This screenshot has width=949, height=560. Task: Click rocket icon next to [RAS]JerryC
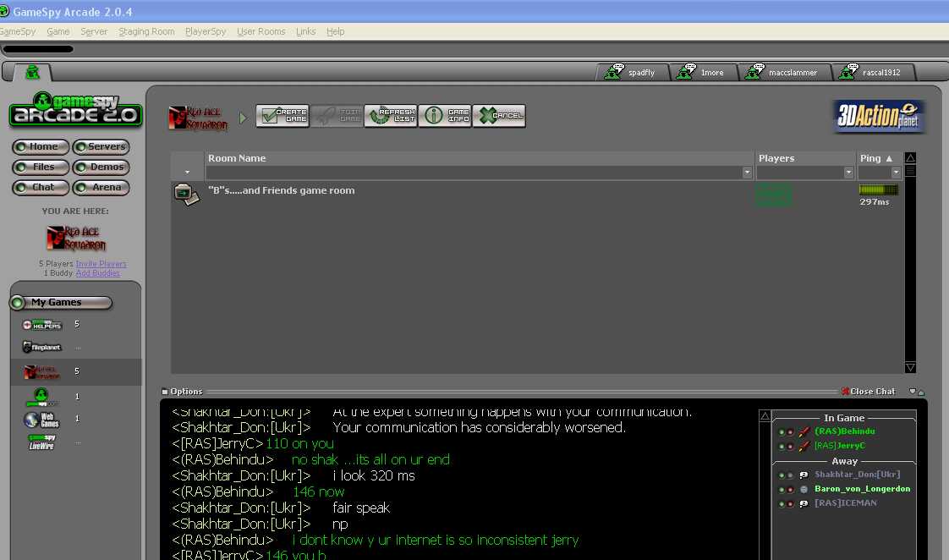[x=804, y=446]
